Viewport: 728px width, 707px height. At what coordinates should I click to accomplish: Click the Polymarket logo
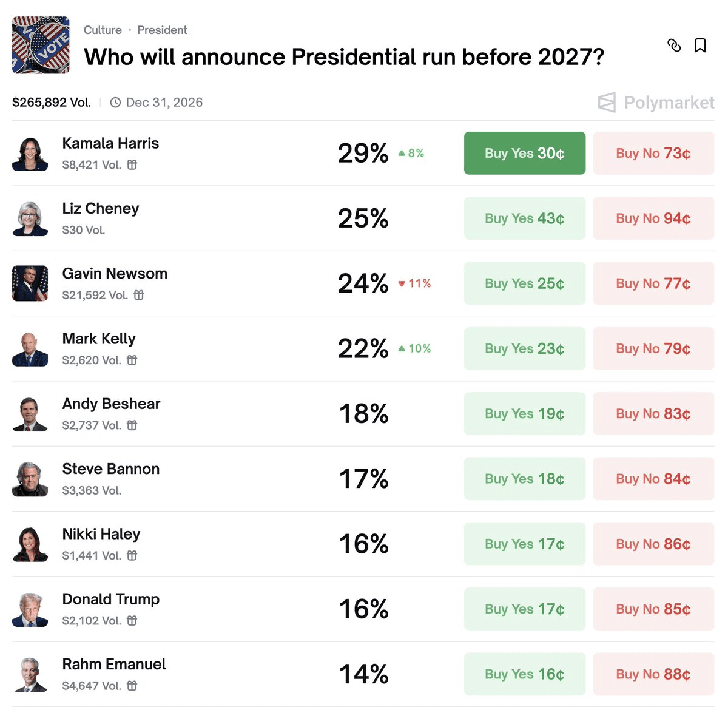click(656, 103)
